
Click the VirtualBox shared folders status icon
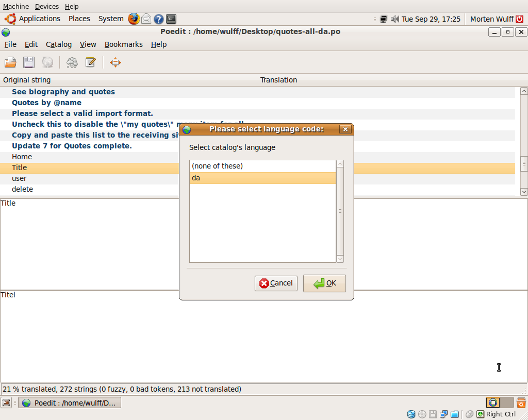pyautogui.click(x=455, y=414)
